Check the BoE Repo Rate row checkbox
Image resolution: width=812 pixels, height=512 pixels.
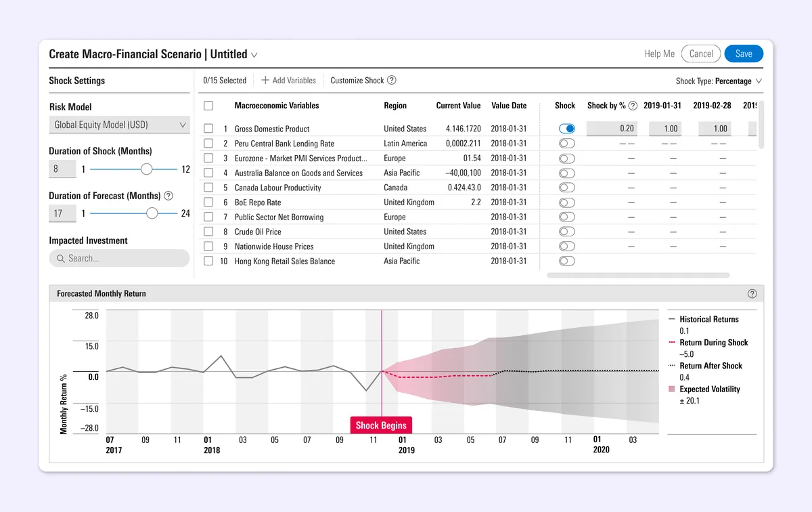(208, 202)
